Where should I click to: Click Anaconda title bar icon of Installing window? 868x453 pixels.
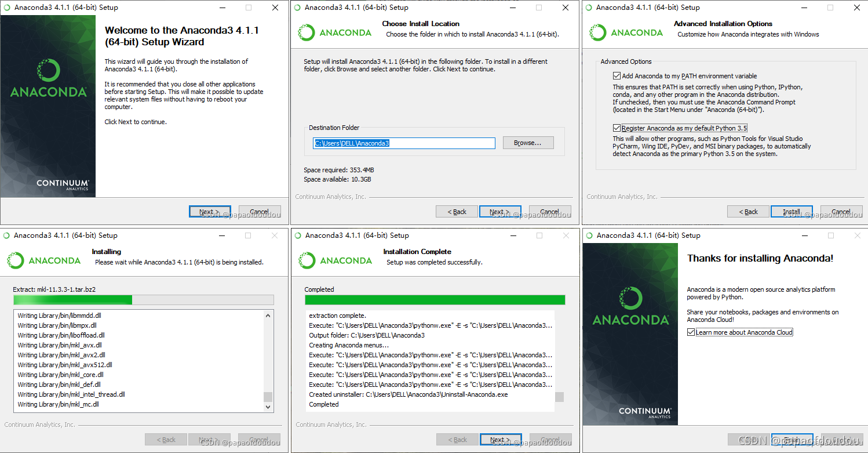(6, 235)
